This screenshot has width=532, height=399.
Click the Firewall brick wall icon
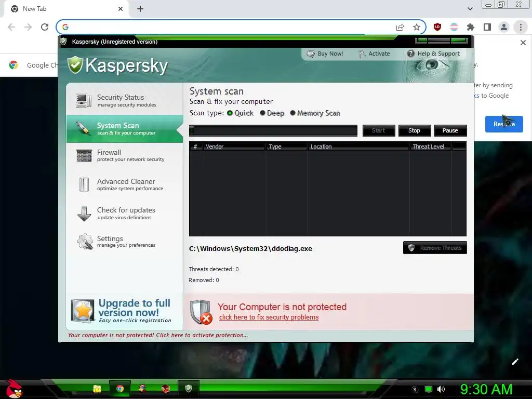click(84, 156)
